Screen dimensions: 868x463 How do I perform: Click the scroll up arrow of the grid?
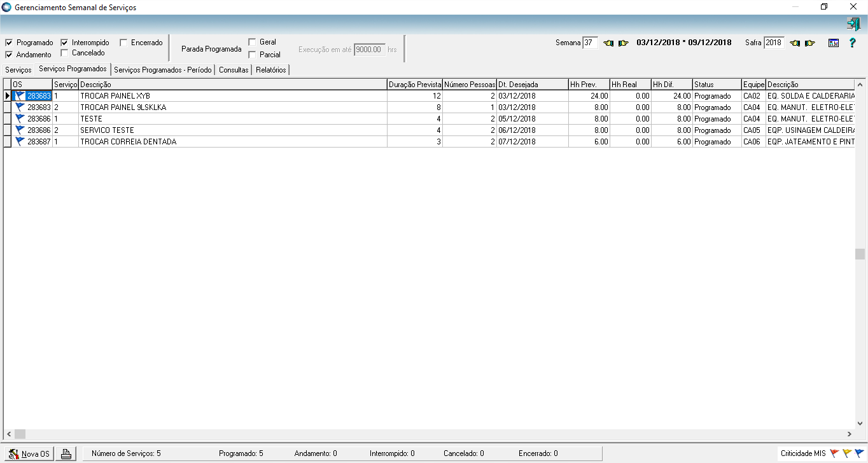pyautogui.click(x=860, y=85)
